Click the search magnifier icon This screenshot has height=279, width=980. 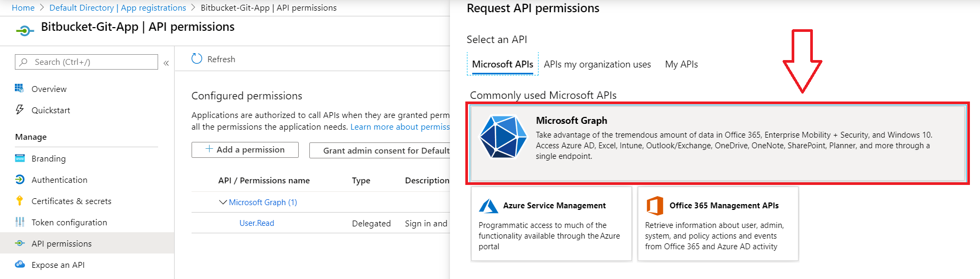point(24,62)
